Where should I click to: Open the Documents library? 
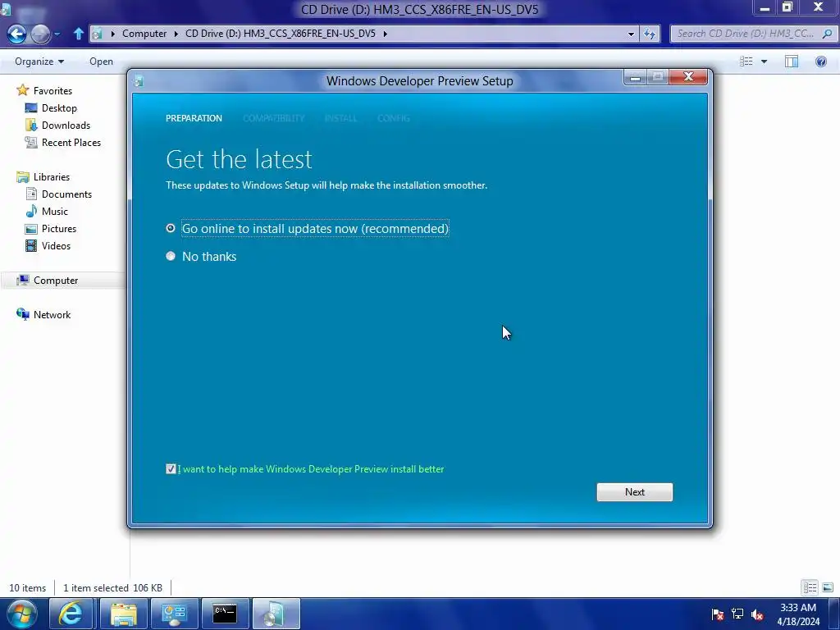(66, 194)
